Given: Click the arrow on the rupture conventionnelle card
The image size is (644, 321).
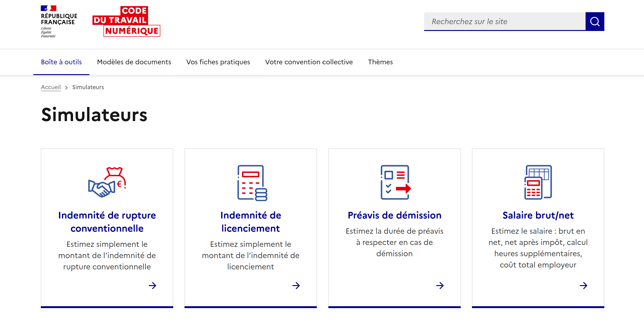Looking at the screenshot, I should point(153,286).
